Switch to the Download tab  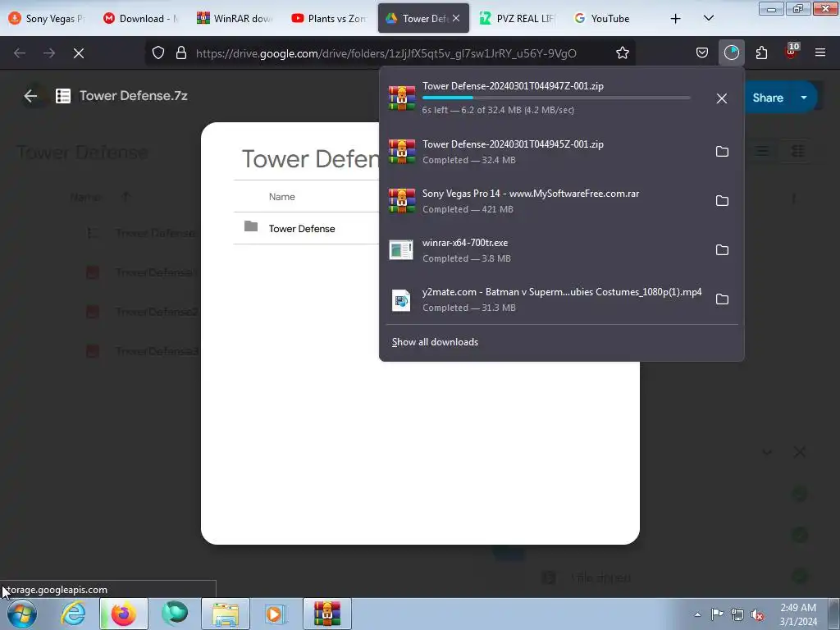click(x=141, y=18)
